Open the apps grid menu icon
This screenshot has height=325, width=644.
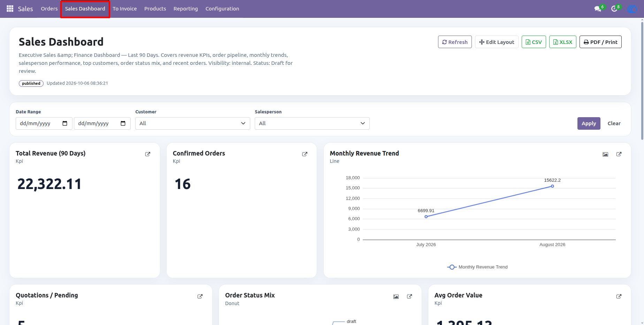coord(10,9)
